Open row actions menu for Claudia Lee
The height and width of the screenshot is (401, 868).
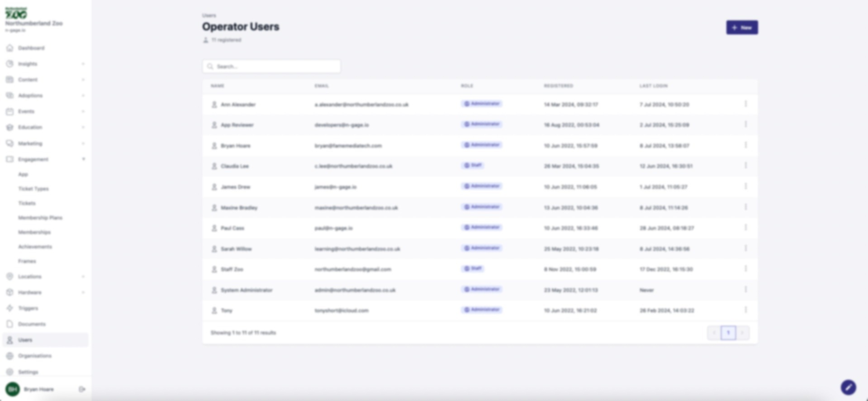[745, 166]
